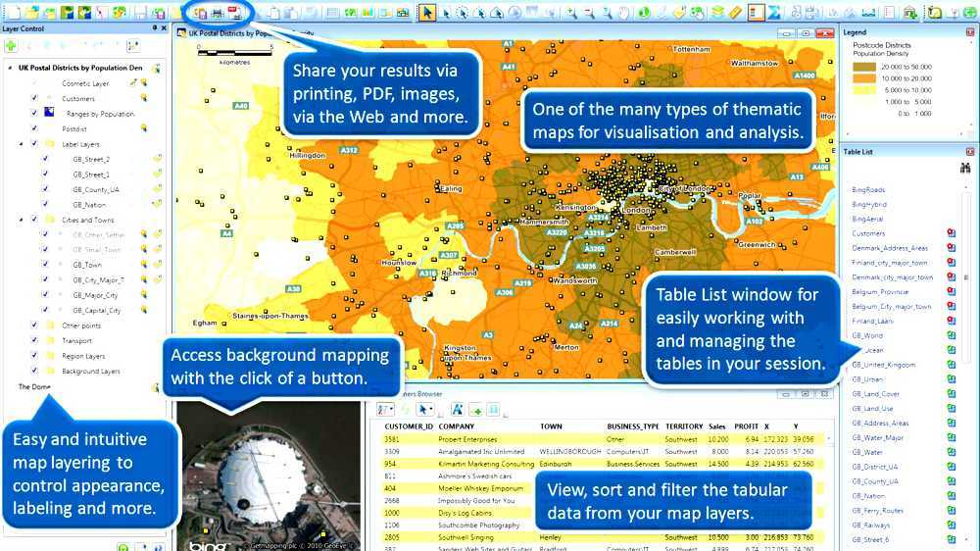Close the Legend panel
The width and height of the screenshot is (980, 551).
[x=970, y=32]
